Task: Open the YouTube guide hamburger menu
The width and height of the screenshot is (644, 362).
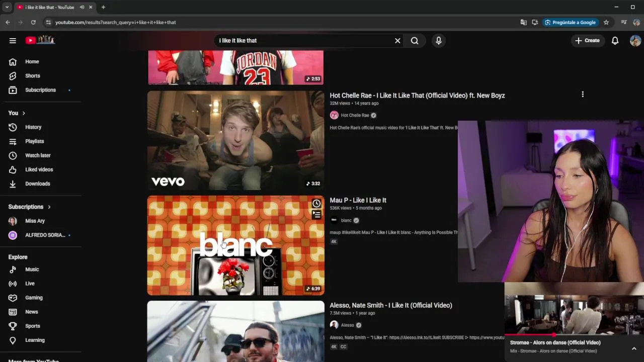Action: 13,41
